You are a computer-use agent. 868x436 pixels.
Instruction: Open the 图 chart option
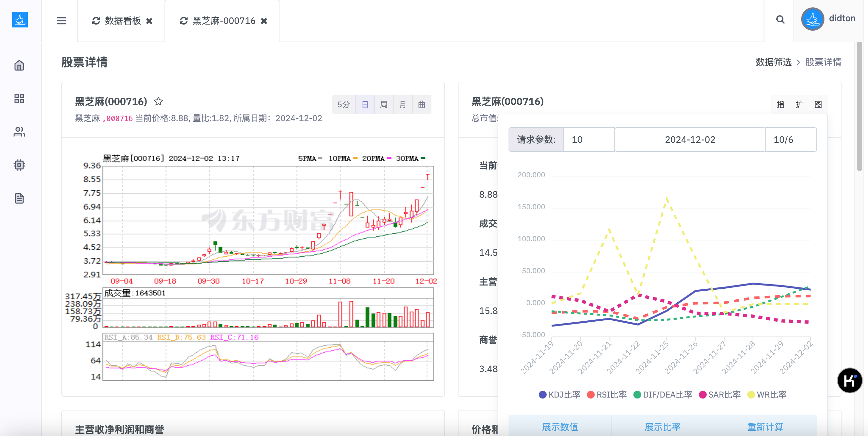pyautogui.click(x=818, y=105)
